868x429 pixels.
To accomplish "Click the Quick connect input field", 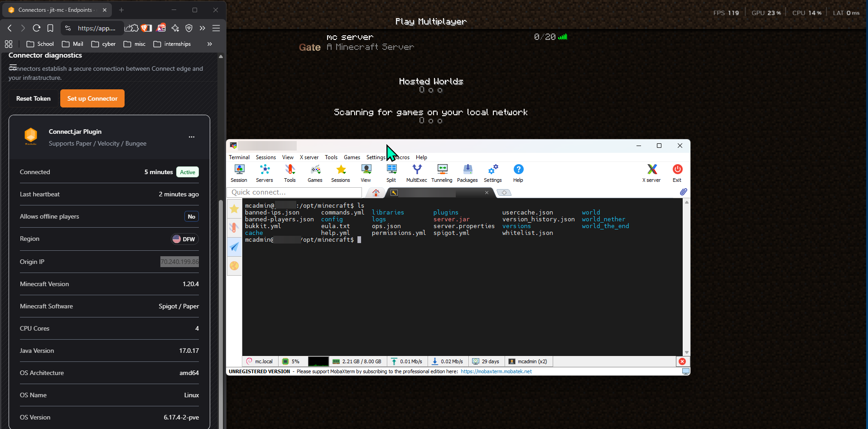I will 294,192.
